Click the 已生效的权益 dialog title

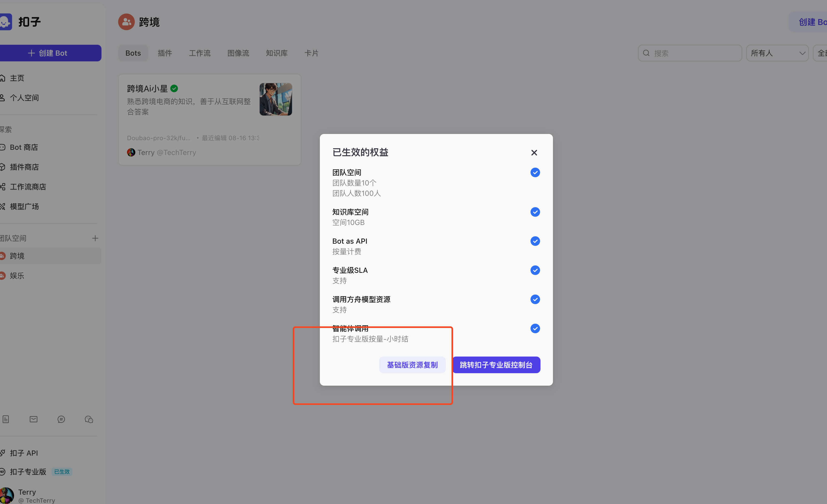[360, 152]
